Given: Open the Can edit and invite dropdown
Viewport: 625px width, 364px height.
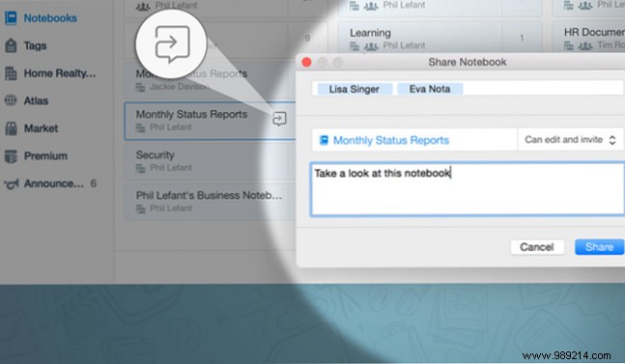Looking at the screenshot, I should (570, 140).
